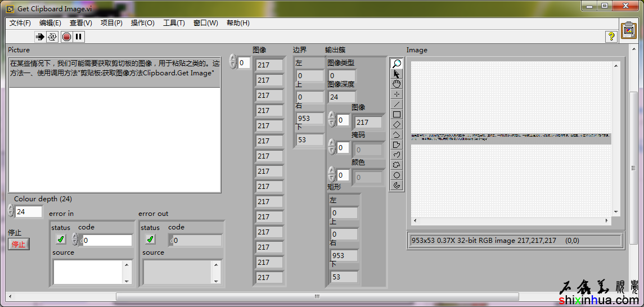Choose the Rectangle ROI tool

(x=397, y=114)
